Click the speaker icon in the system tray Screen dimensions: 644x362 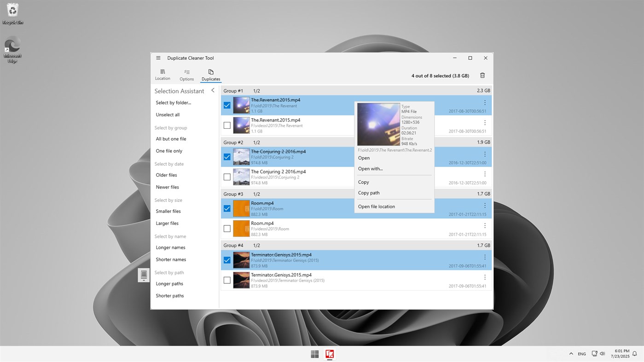point(602,354)
